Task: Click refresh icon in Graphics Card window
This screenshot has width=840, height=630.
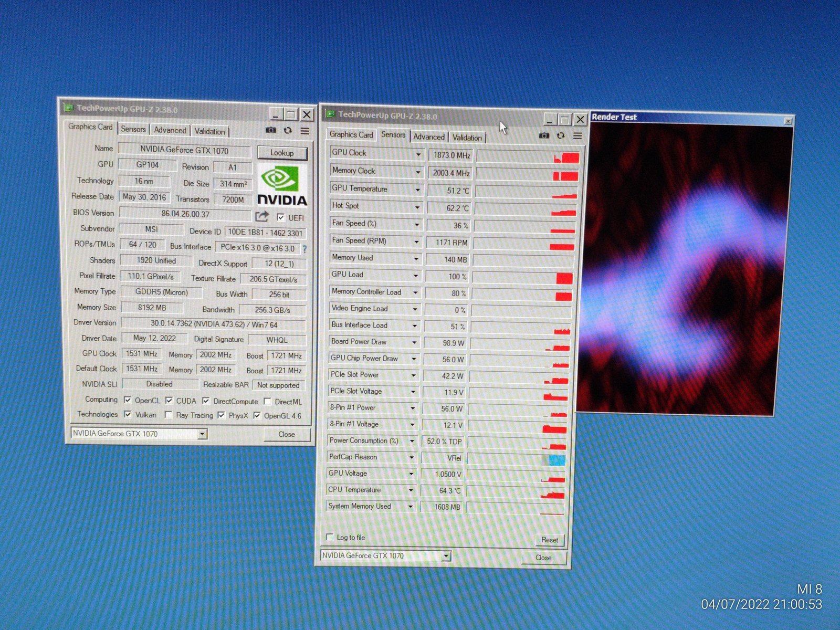Action: pos(288,130)
